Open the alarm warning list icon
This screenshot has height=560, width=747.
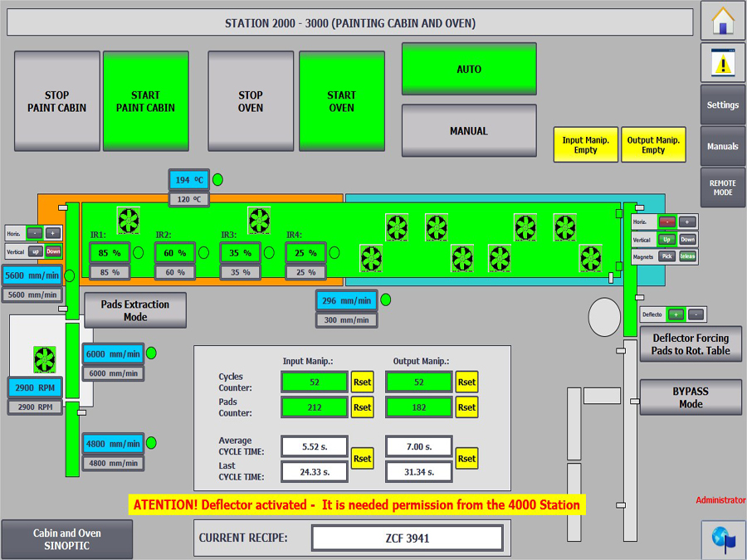[722, 61]
